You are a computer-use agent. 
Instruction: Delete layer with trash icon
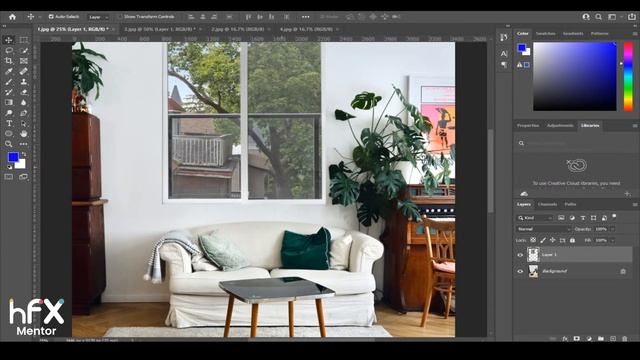pyautogui.click(x=624, y=339)
